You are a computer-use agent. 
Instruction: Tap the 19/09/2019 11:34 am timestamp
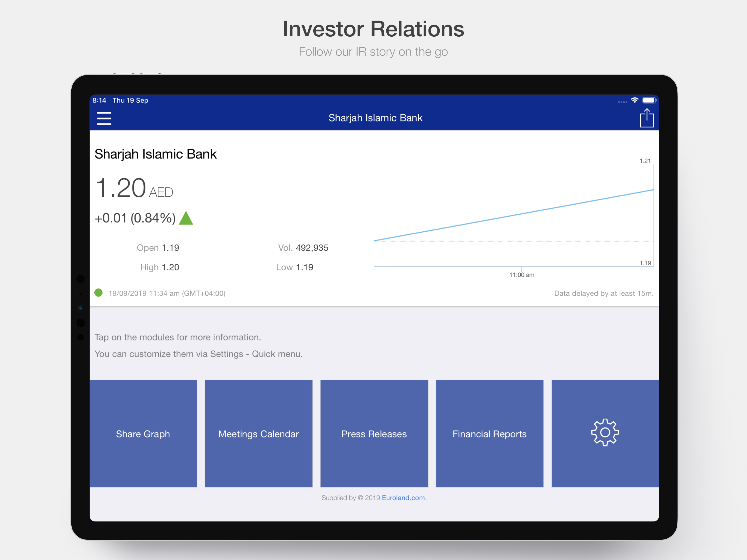(167, 293)
